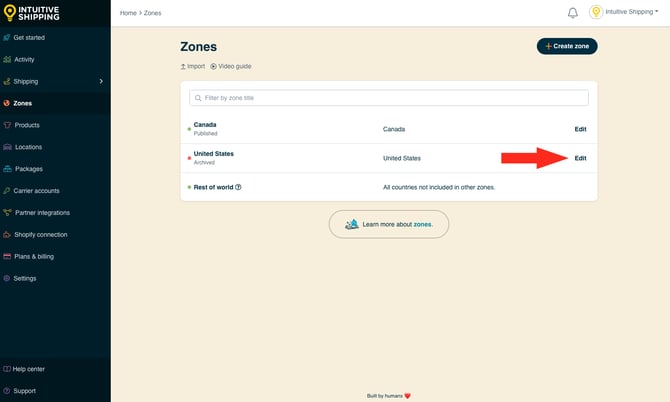The image size is (670, 402).
Task: Expand the Shipping submenu chevron
Action: coord(101,81)
